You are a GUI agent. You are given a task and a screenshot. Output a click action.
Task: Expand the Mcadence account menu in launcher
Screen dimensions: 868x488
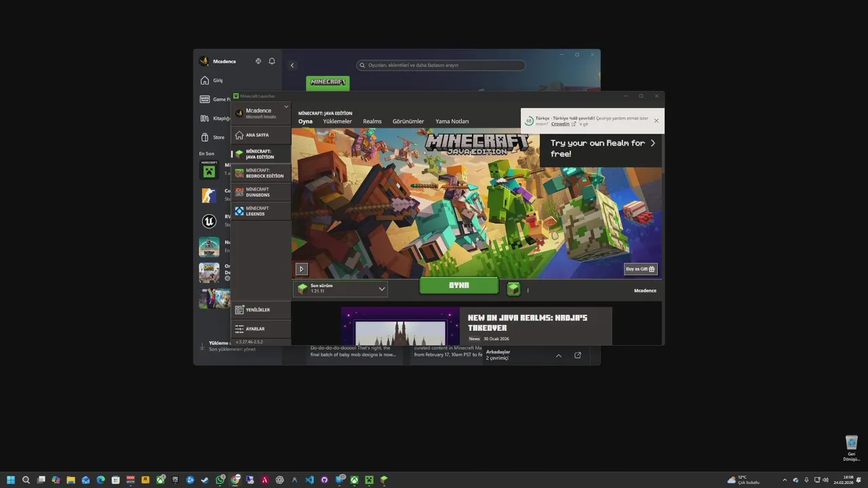285,106
